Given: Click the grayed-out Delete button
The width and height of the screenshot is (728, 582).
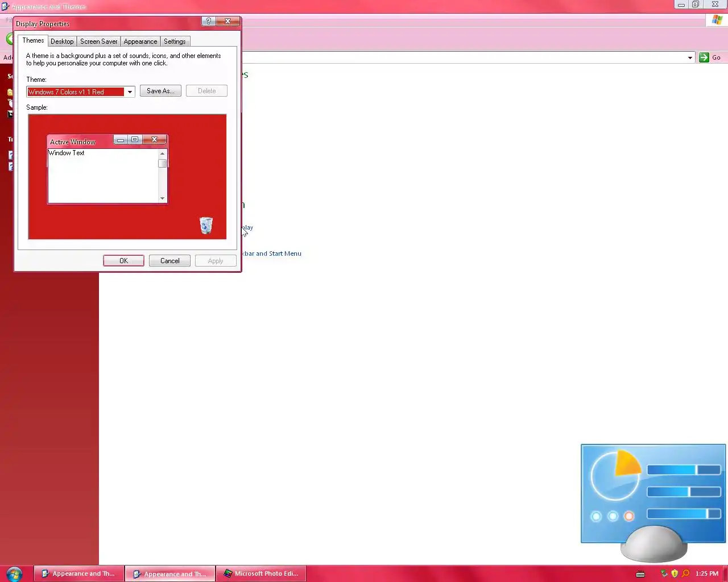Looking at the screenshot, I should [x=206, y=91].
